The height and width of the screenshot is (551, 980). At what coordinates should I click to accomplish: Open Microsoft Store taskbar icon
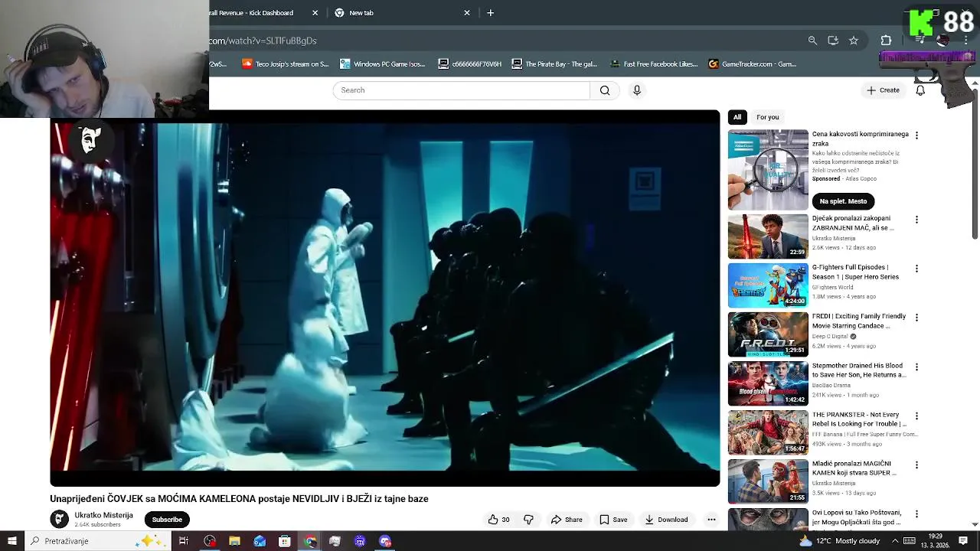pos(285,541)
